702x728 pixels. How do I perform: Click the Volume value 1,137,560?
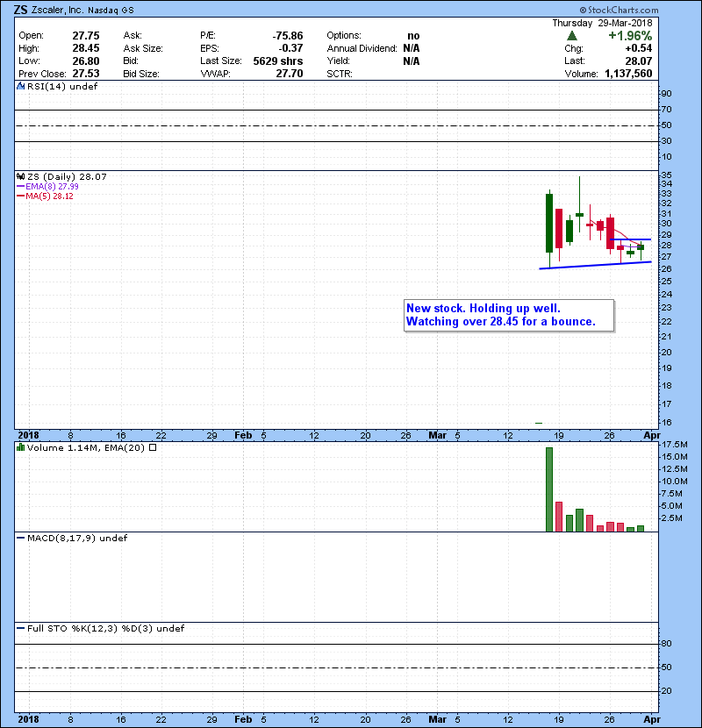point(628,74)
